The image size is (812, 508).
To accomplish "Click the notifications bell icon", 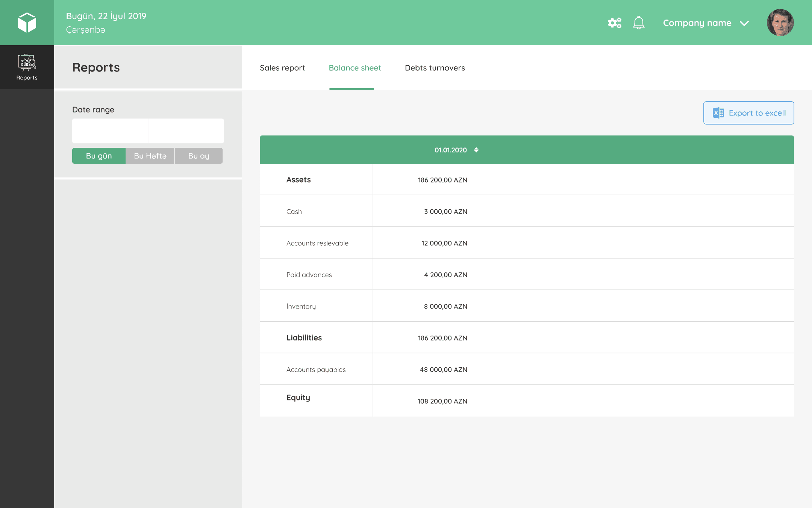I will [639, 22].
